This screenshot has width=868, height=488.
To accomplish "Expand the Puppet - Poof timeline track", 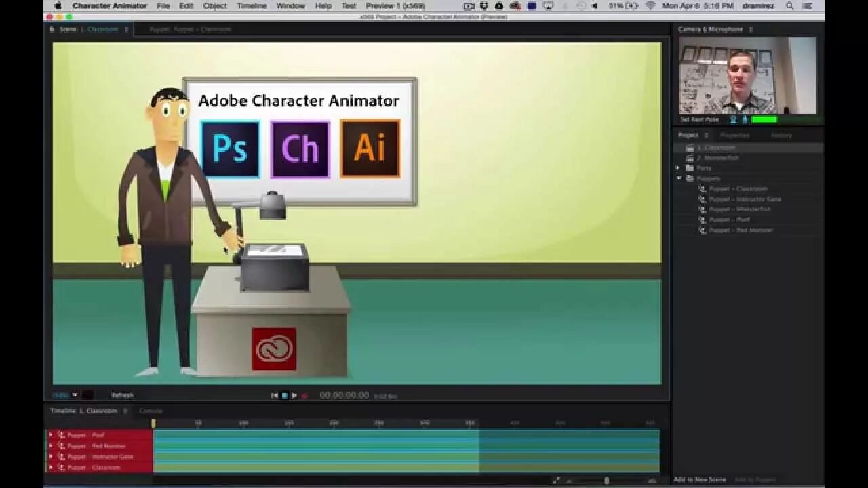I will pos(50,435).
